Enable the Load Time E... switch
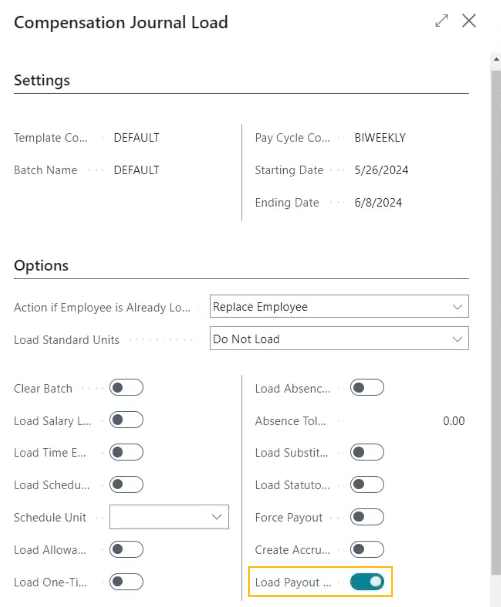The image size is (501, 607). pos(126,452)
